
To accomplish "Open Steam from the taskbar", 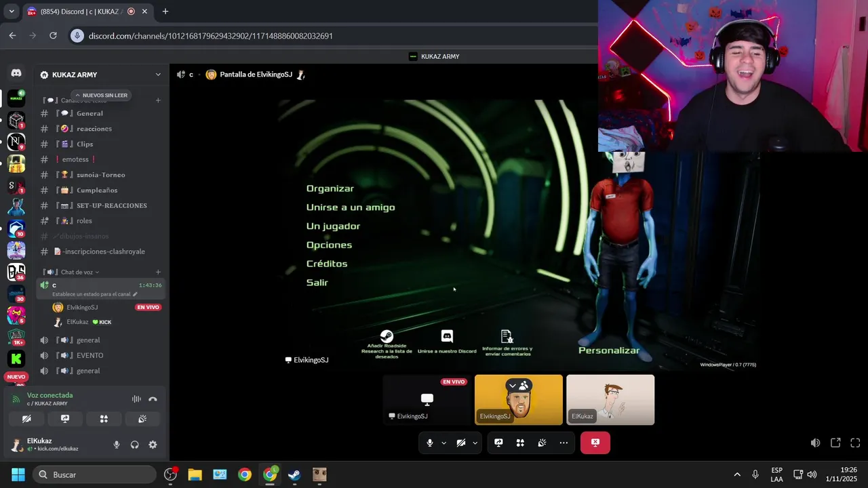I will (294, 474).
